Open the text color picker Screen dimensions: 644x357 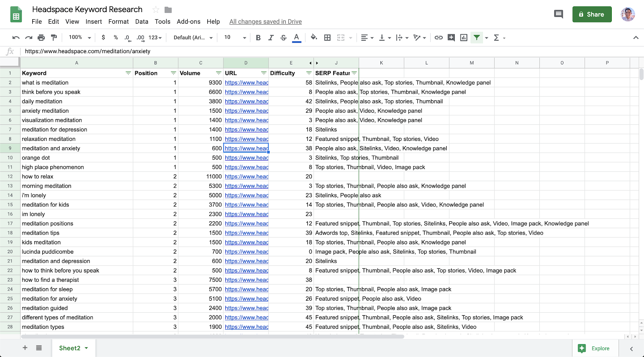tap(297, 37)
